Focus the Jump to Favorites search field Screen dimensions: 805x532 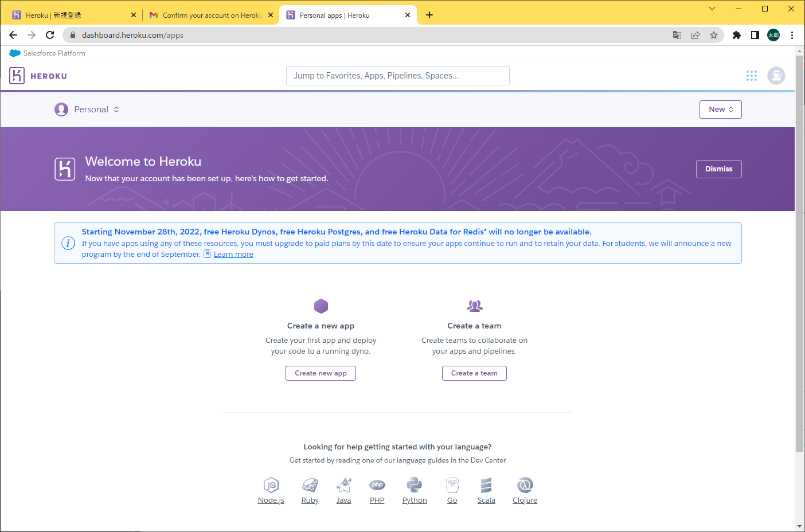398,76
